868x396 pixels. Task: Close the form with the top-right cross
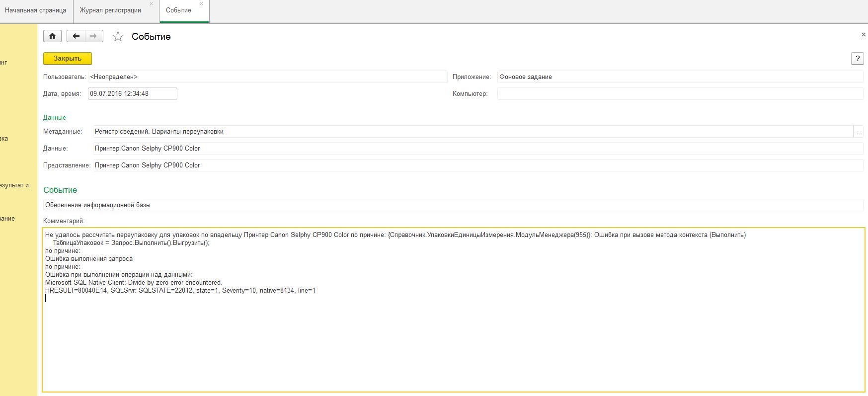click(864, 35)
